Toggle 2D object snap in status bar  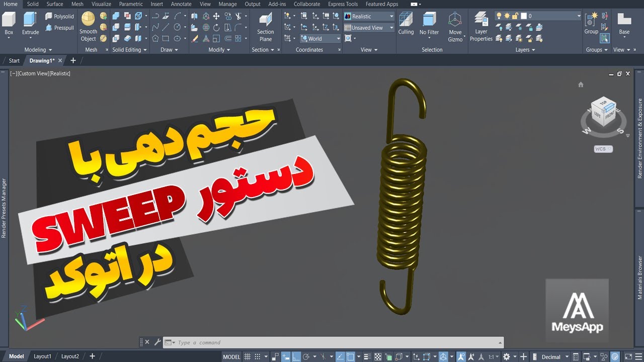click(x=350, y=356)
